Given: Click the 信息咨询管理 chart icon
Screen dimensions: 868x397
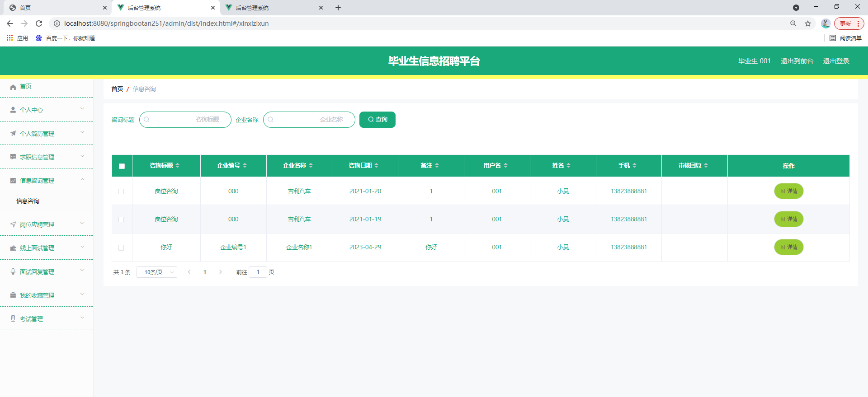Looking at the screenshot, I should (x=13, y=181).
